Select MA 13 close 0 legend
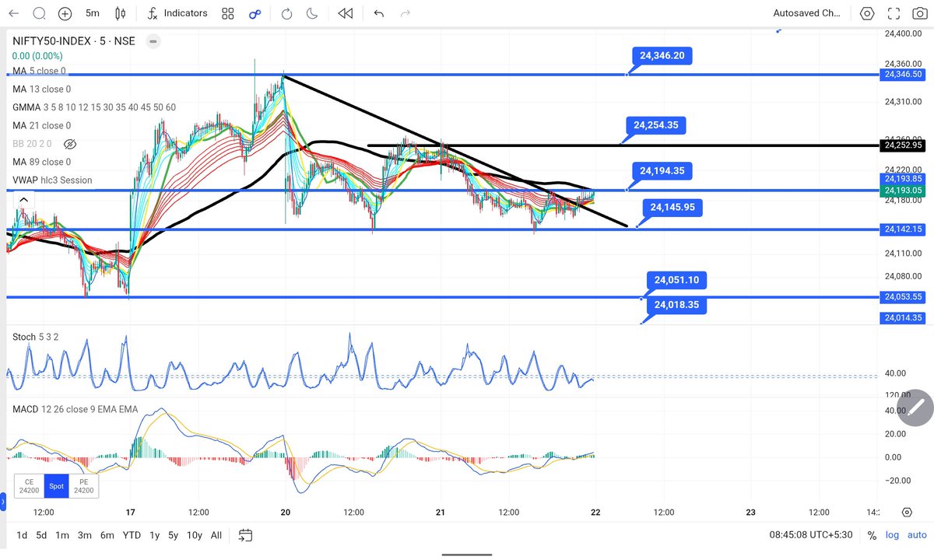The height and width of the screenshot is (560, 934). pos(41,89)
